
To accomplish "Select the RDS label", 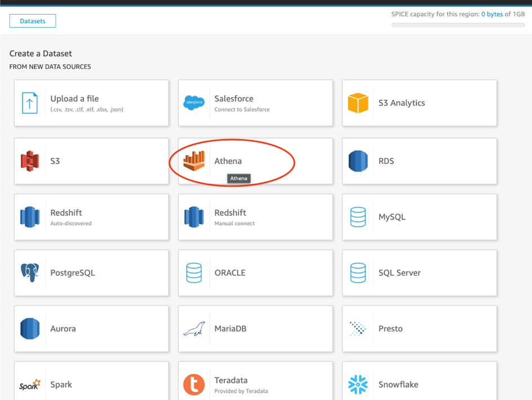I will point(386,161).
